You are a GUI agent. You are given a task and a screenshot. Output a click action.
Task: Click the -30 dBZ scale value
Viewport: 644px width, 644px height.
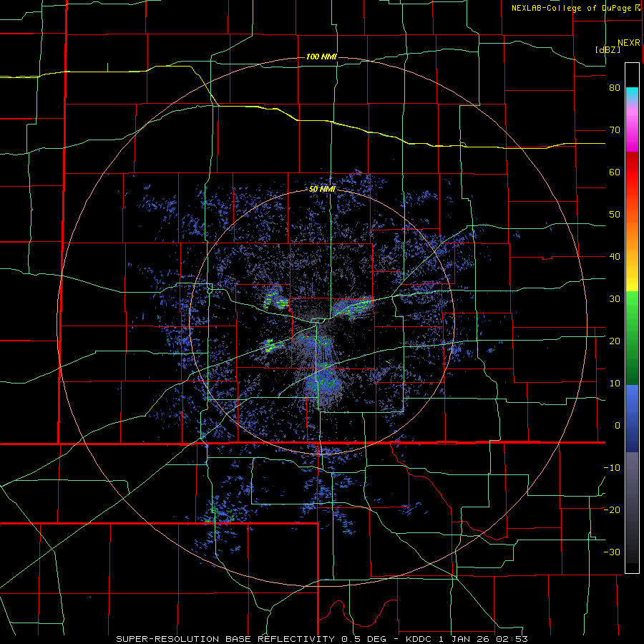point(612,552)
